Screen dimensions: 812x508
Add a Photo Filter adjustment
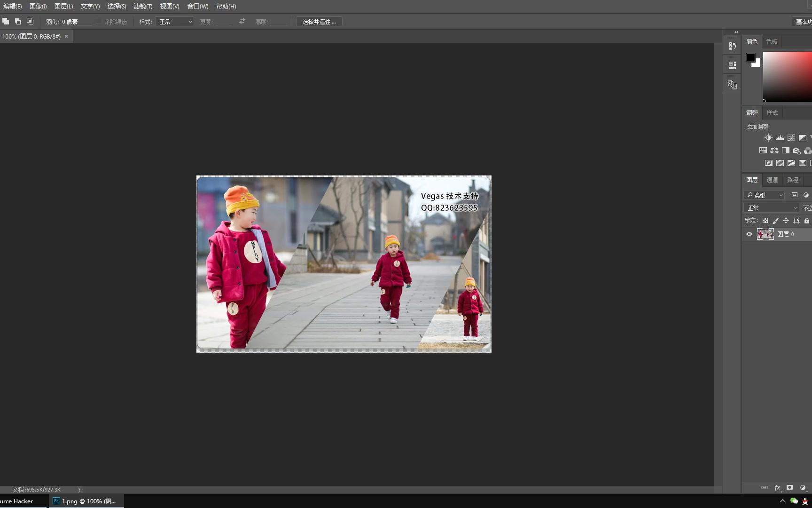pos(796,151)
